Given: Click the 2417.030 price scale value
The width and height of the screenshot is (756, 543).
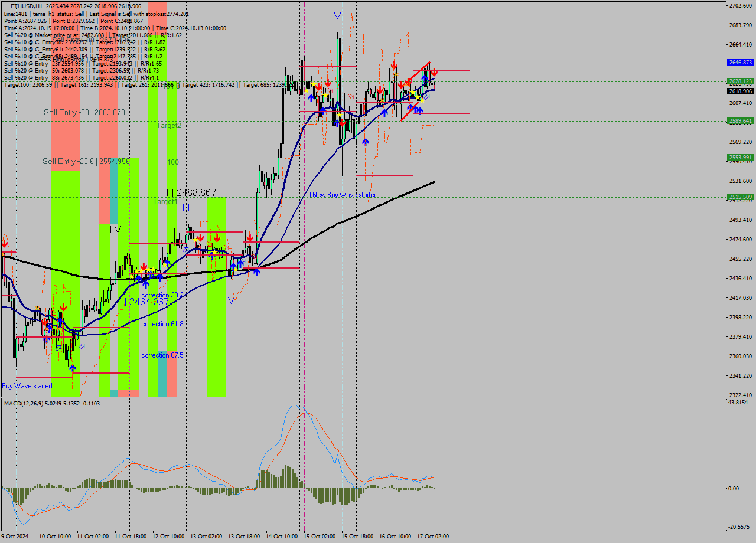Looking at the screenshot, I should click(x=741, y=298).
